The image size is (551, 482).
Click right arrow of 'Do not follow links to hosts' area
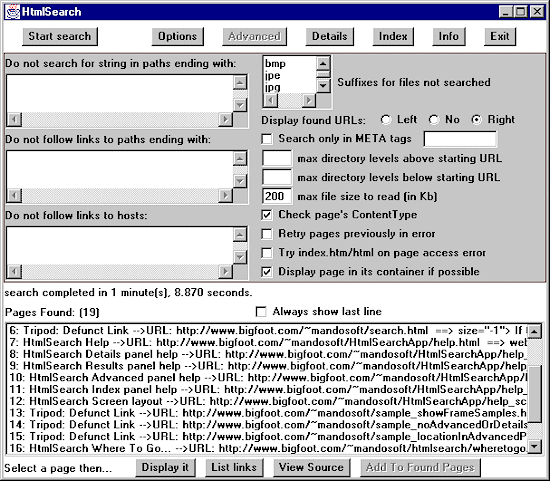click(225, 272)
